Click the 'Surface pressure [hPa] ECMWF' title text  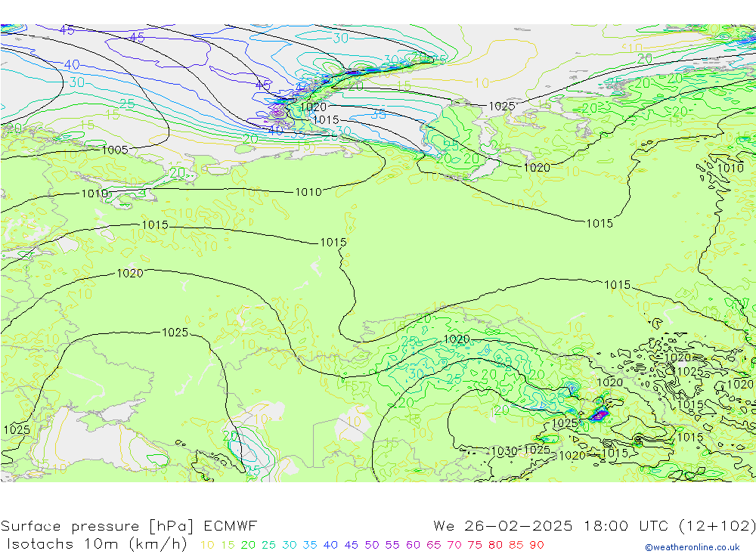(129, 525)
